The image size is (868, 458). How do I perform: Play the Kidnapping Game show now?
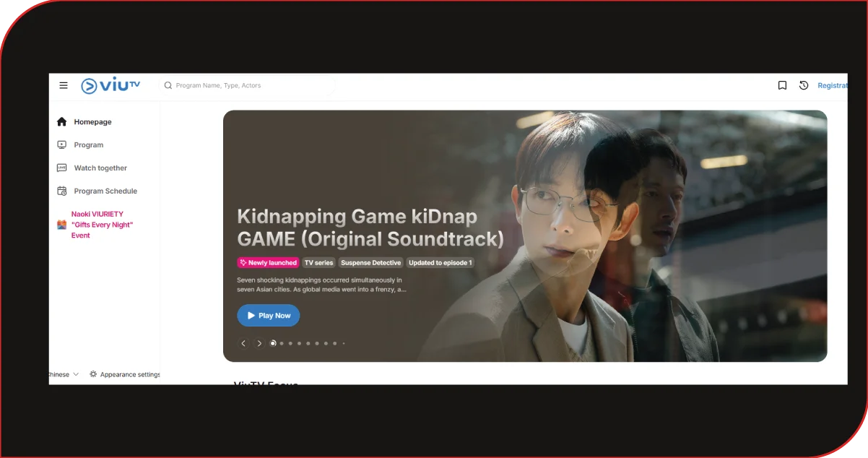tap(269, 316)
